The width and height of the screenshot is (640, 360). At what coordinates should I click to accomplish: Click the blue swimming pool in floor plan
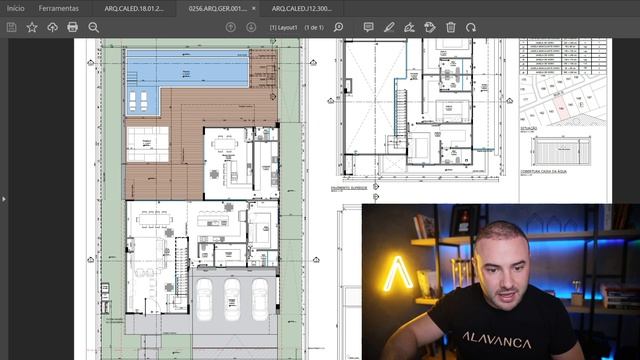[x=187, y=69]
